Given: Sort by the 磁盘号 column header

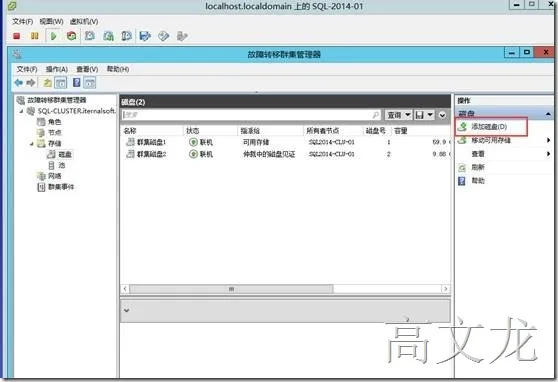Looking at the screenshot, I should (375, 131).
